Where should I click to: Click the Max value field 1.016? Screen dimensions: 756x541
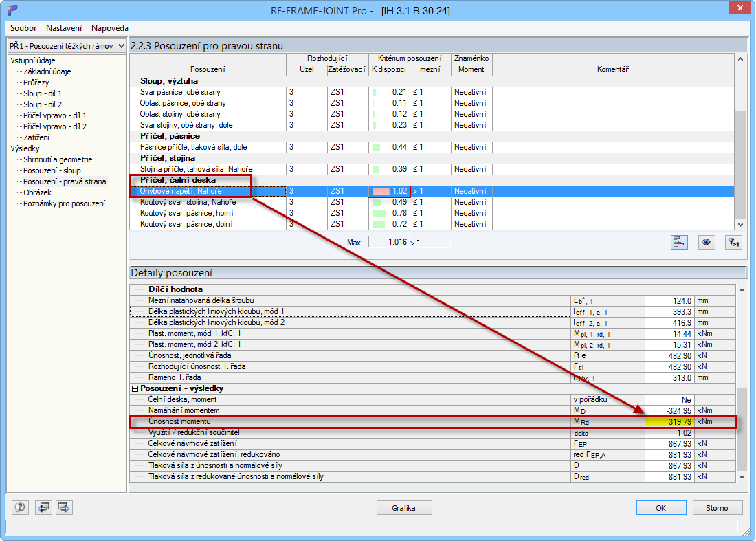click(388, 242)
